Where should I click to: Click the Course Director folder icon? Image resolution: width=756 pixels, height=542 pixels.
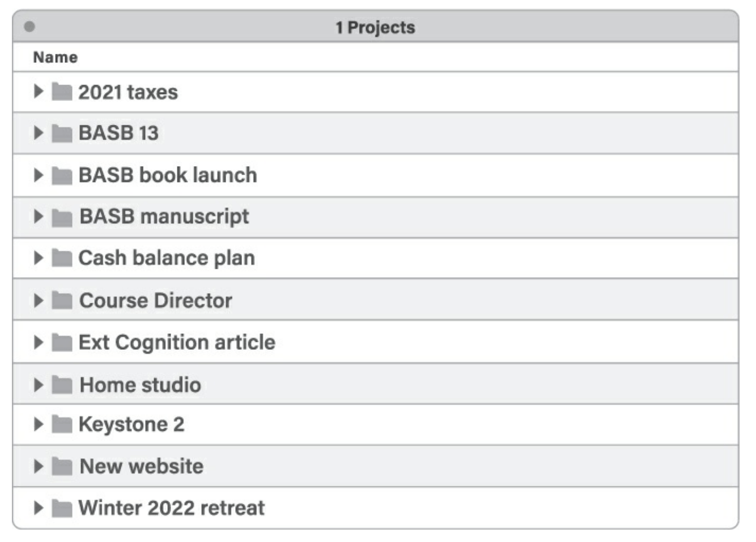click(62, 300)
